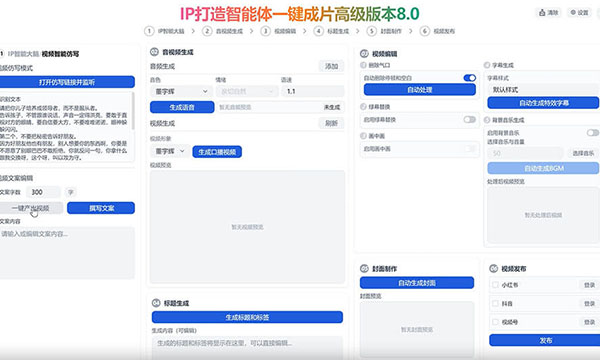Go to step 4 标题生成

point(332,31)
